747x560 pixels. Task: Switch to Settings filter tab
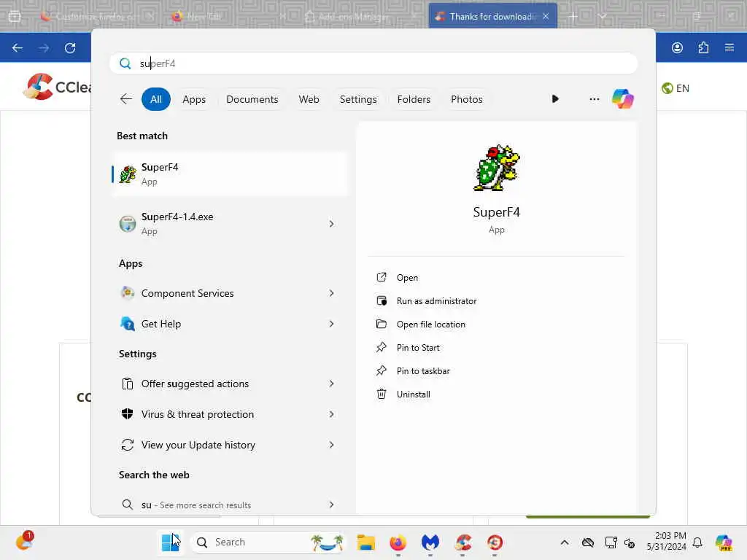tap(358, 99)
